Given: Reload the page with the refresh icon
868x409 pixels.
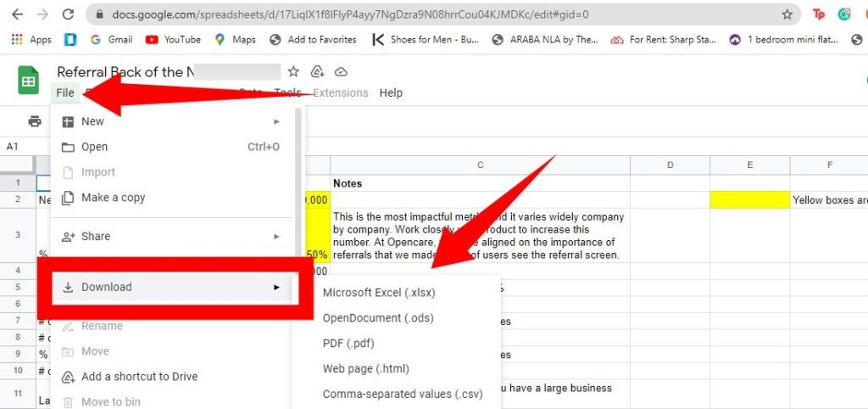Looking at the screenshot, I should tap(68, 15).
